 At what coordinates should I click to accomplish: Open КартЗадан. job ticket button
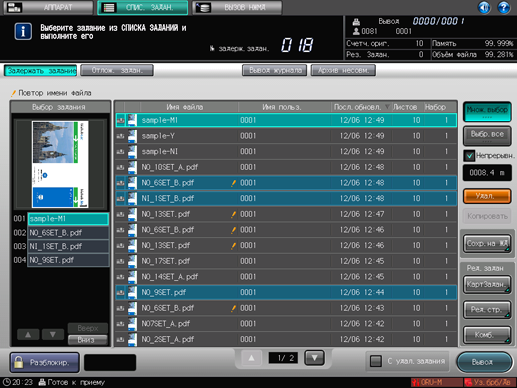click(487, 284)
